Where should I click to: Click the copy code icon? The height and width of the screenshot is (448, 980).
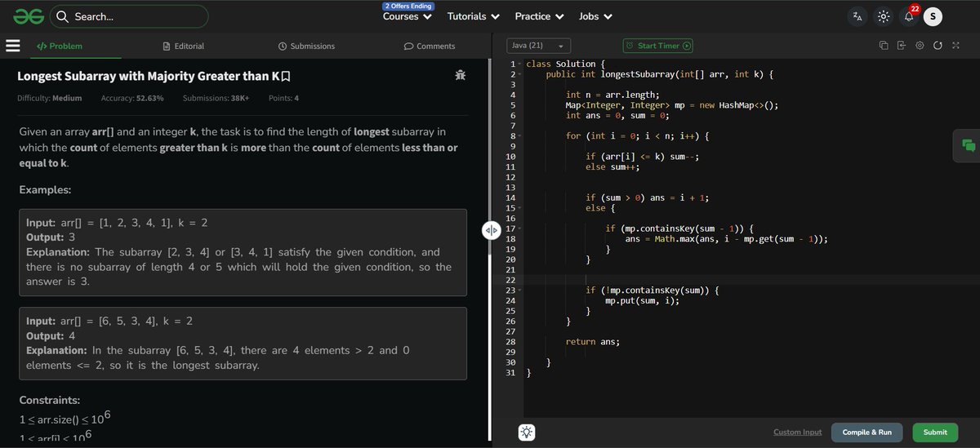pos(883,46)
